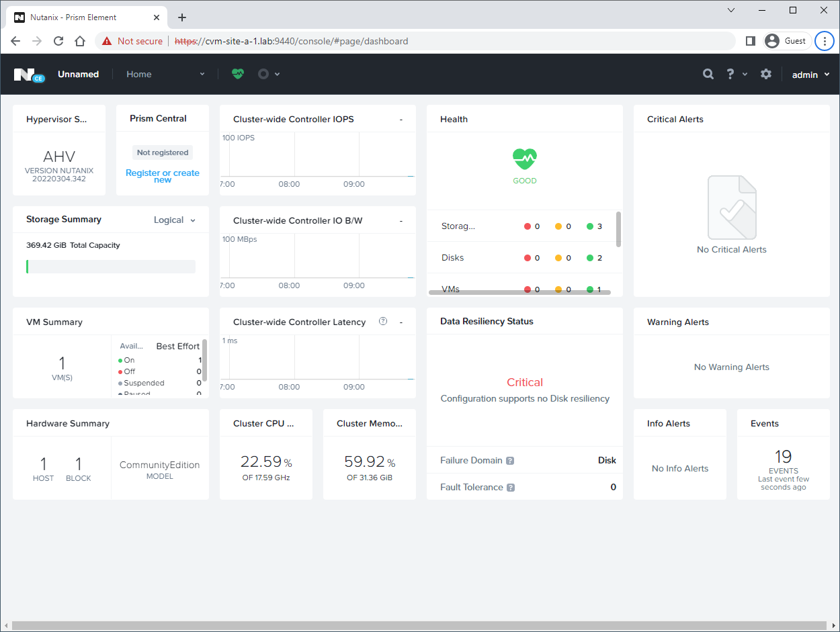Select the Nutanix - Prism Element tab
Screen dimensions: 840x632
[x=88, y=17]
